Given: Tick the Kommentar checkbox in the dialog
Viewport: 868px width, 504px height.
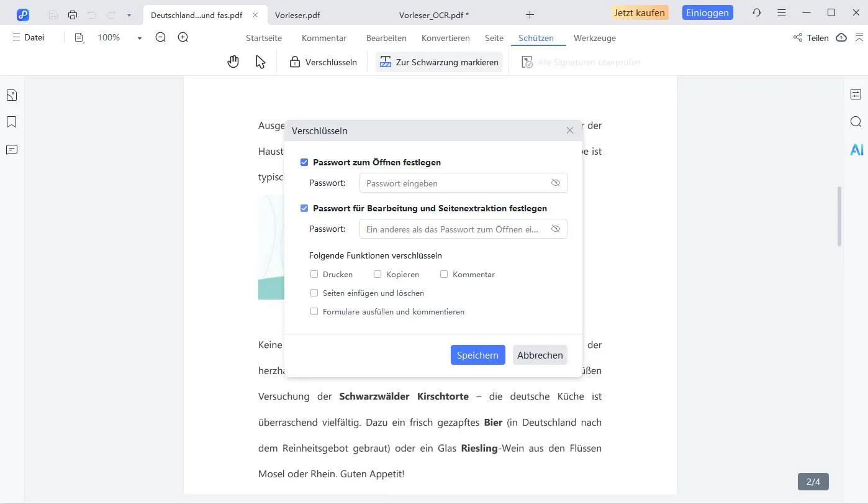Looking at the screenshot, I should [444, 274].
